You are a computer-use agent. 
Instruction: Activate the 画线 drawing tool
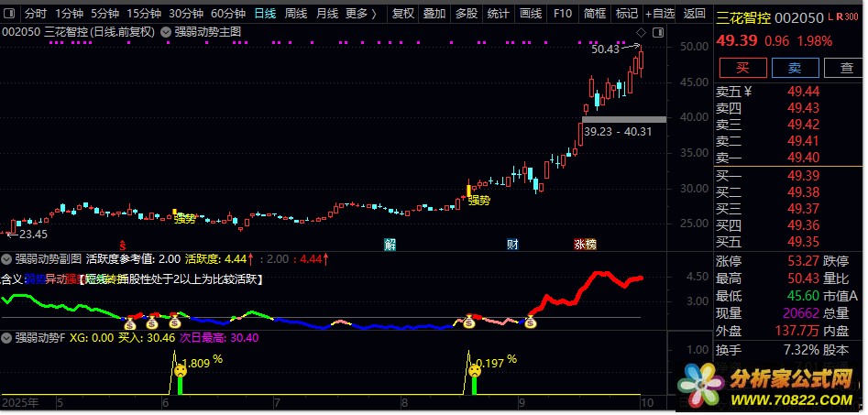[531, 13]
